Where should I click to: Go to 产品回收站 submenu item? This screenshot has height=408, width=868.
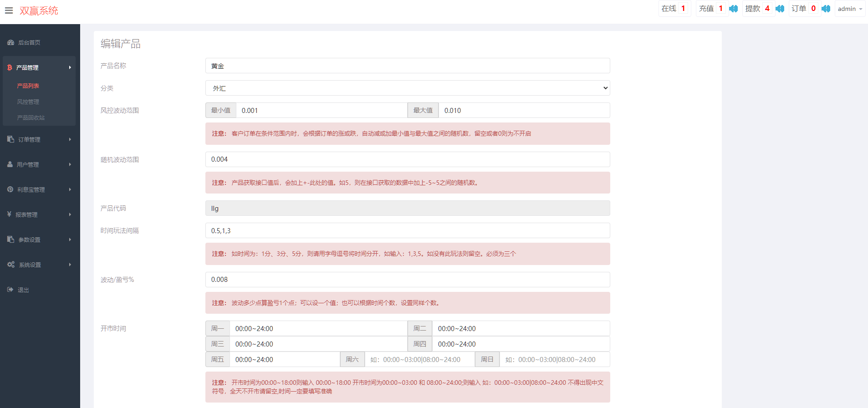[31, 117]
